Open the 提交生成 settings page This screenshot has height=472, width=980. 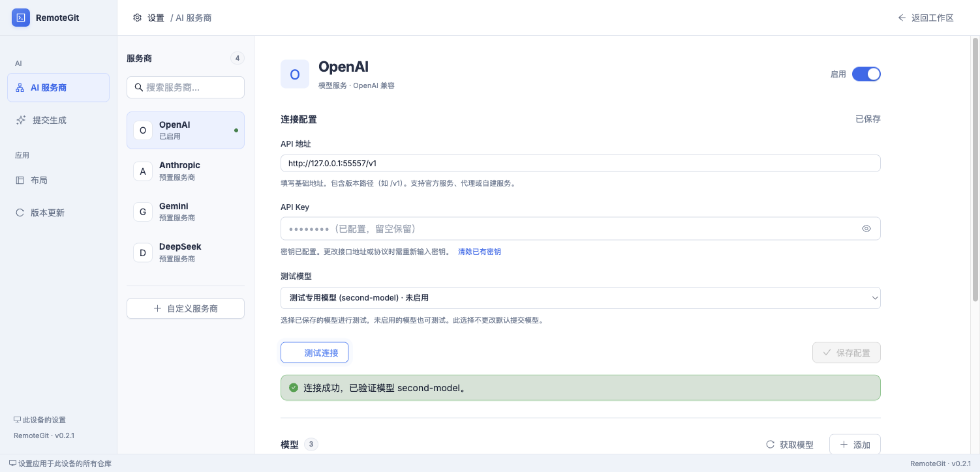[x=58, y=120]
